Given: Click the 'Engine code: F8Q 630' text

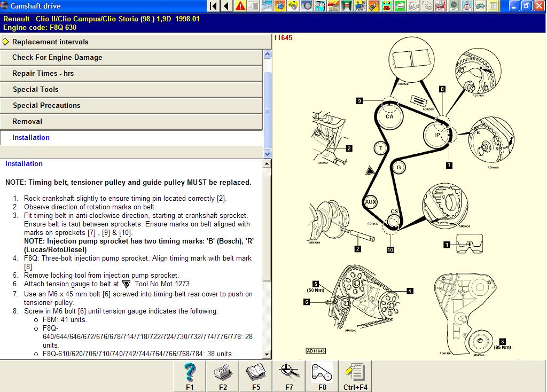Looking at the screenshot, I should [x=40, y=27].
